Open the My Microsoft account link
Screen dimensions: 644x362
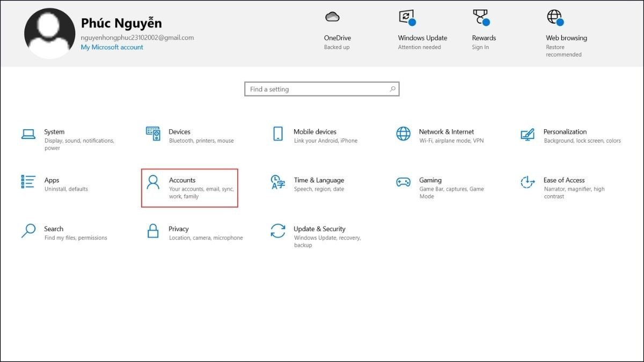[112, 47]
